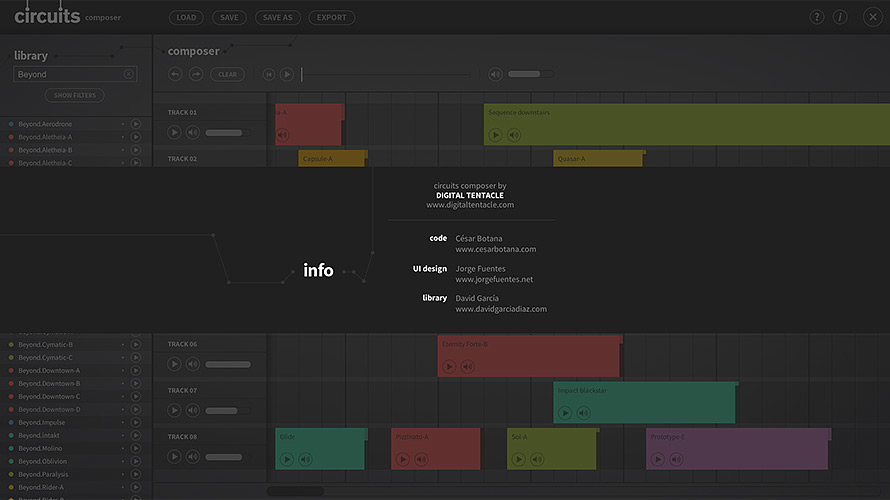This screenshot has height=500, width=890.
Task: Preview Beyond.Rider-A library sample
Action: tap(136, 488)
